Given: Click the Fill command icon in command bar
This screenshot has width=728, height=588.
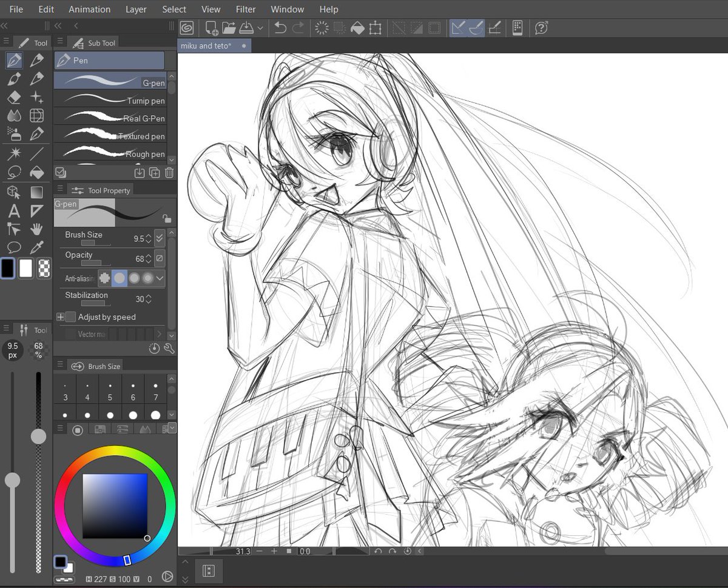Looking at the screenshot, I should (x=358, y=28).
